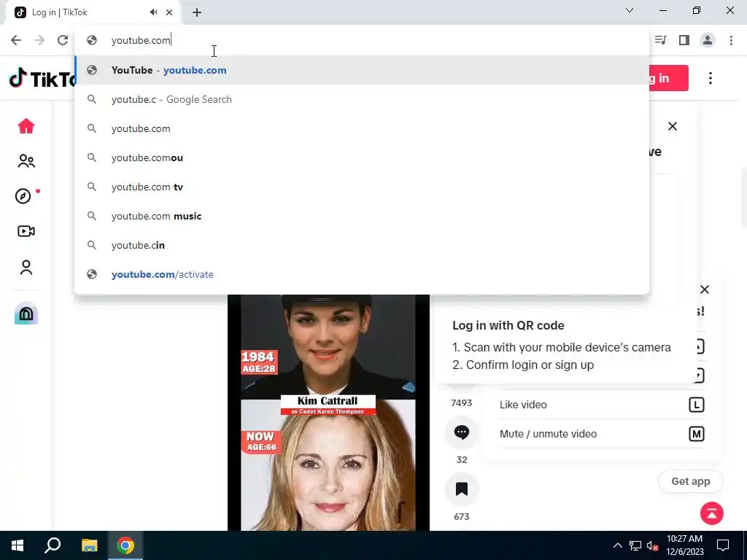
Task: Click the browser forward arrow
Action: click(39, 40)
